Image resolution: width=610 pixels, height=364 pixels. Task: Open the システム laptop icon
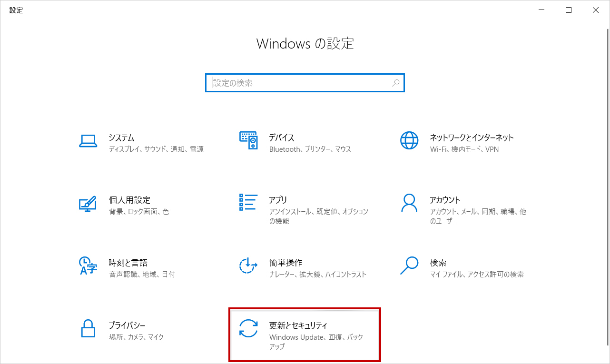[x=88, y=141]
